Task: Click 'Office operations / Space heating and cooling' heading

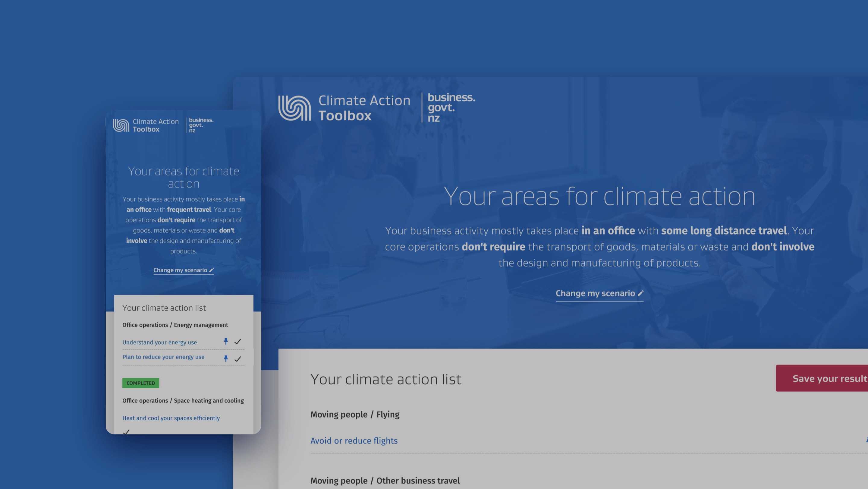Action: [183, 401]
